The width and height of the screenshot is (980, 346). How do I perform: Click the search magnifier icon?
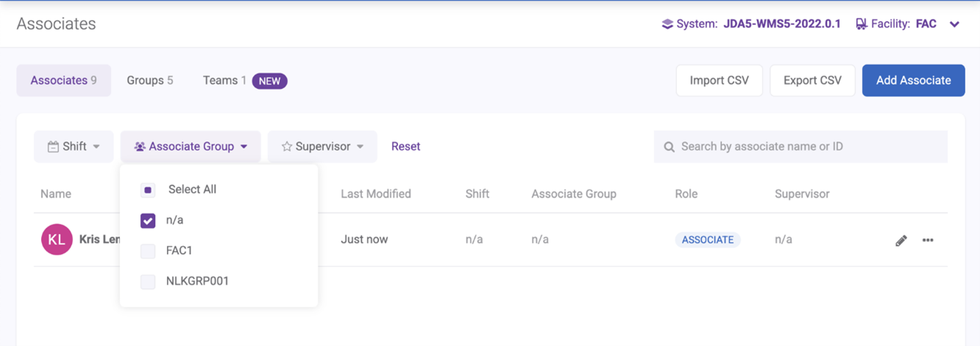pos(669,146)
